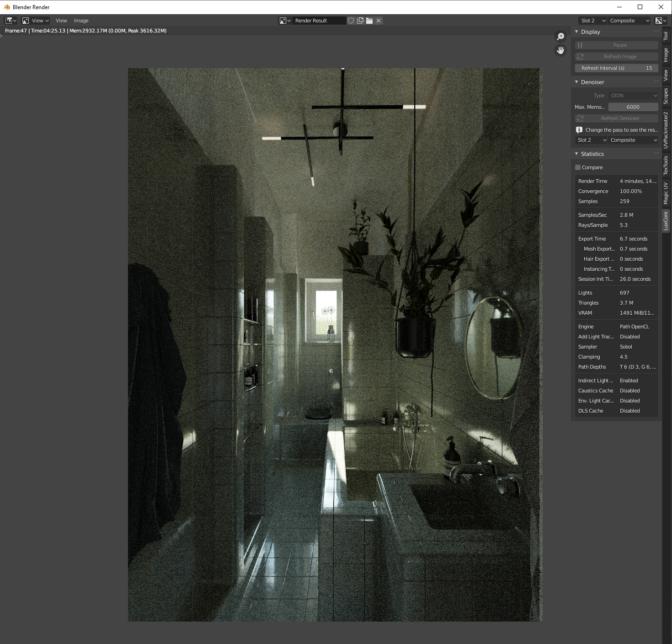672x644 pixels.
Task: Open the display channels icon dropdown
Action: (x=661, y=21)
